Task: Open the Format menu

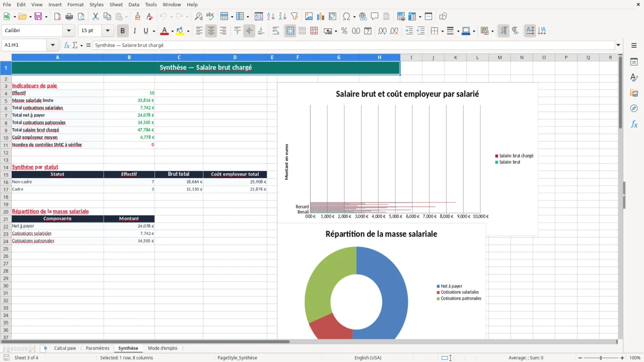Action: (x=75, y=4)
